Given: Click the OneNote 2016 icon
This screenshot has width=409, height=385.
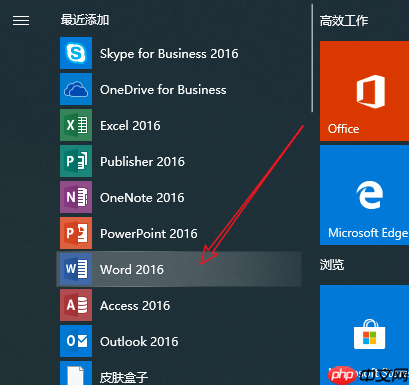Looking at the screenshot, I should pyautogui.click(x=76, y=197).
